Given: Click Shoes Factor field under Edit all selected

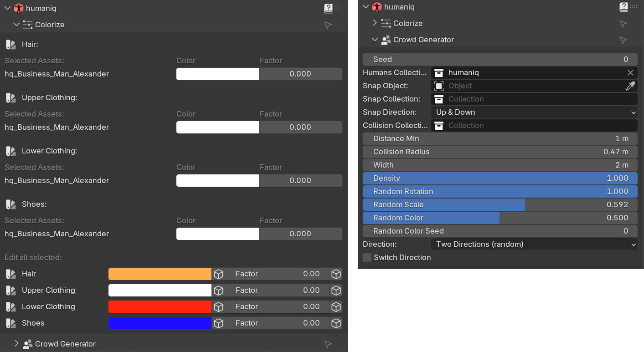Looking at the screenshot, I should tap(277, 323).
